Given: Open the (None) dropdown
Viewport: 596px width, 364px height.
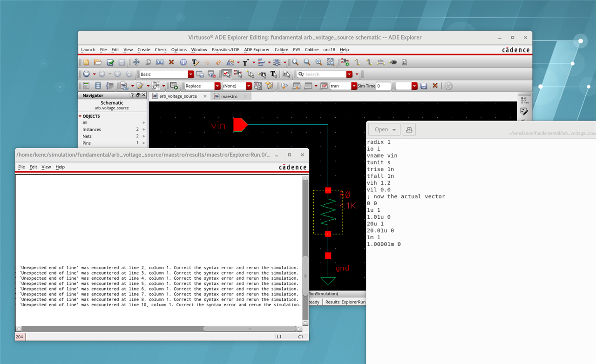Looking at the screenshot, I should coord(249,86).
